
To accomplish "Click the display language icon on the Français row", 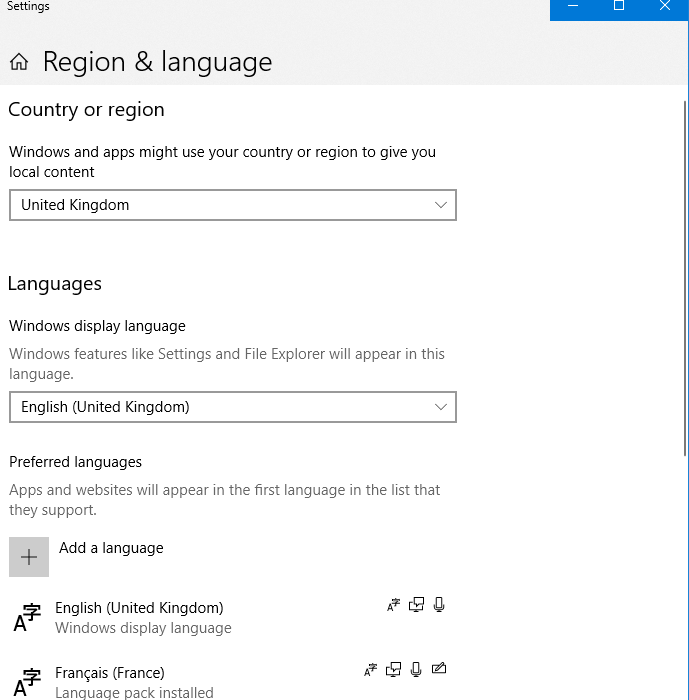I will 371,670.
